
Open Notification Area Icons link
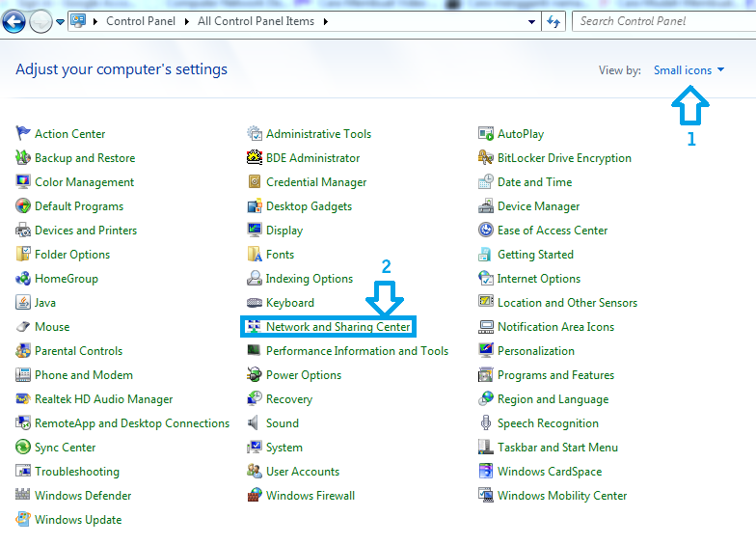(x=555, y=326)
